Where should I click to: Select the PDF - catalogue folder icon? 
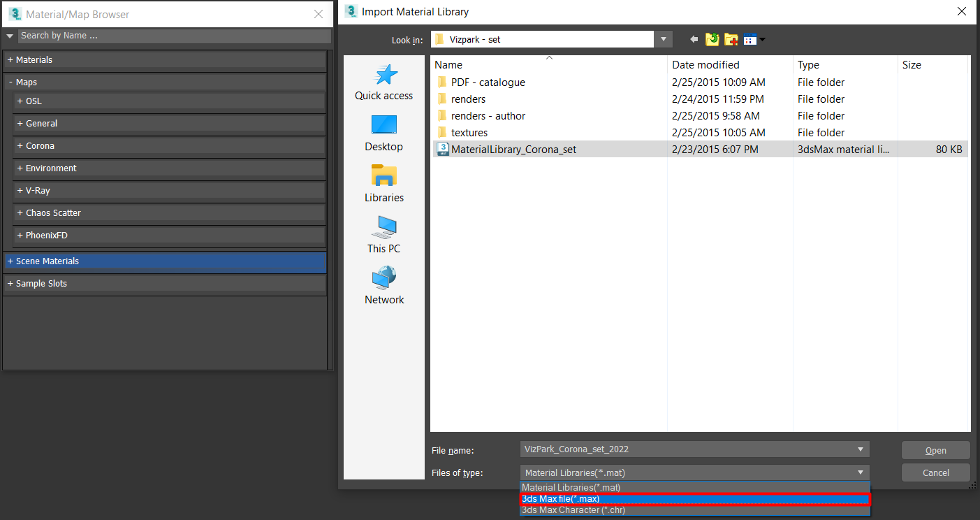(x=441, y=82)
